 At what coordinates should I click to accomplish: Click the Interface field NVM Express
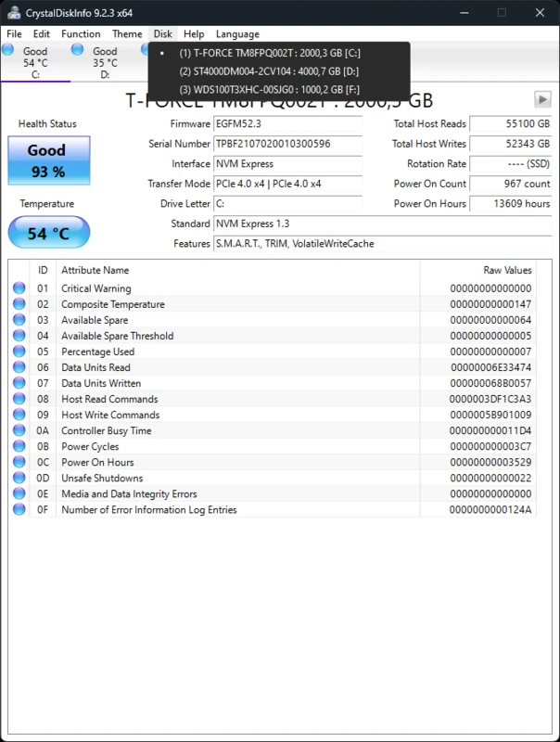point(287,164)
